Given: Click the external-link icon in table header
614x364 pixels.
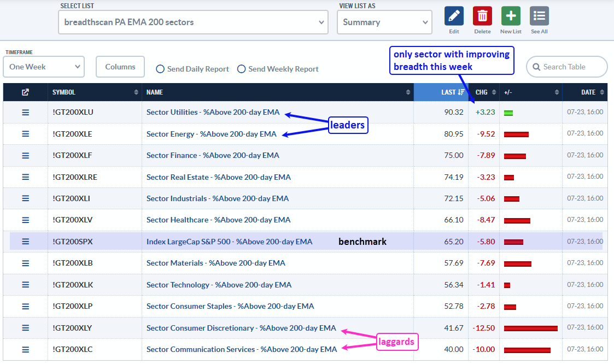Looking at the screenshot, I should tap(26, 92).
